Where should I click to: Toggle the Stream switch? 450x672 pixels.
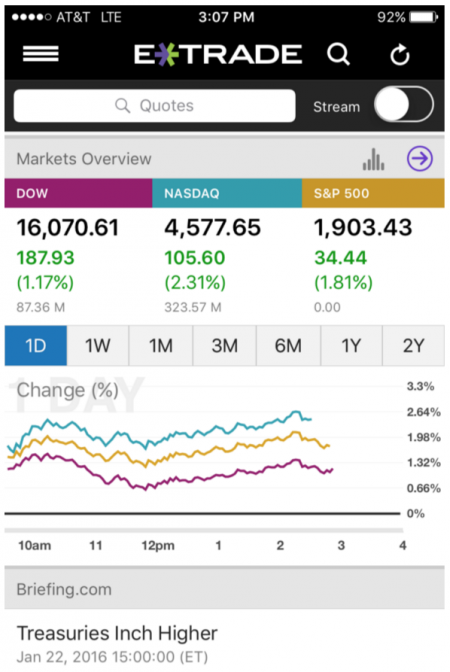point(404,105)
